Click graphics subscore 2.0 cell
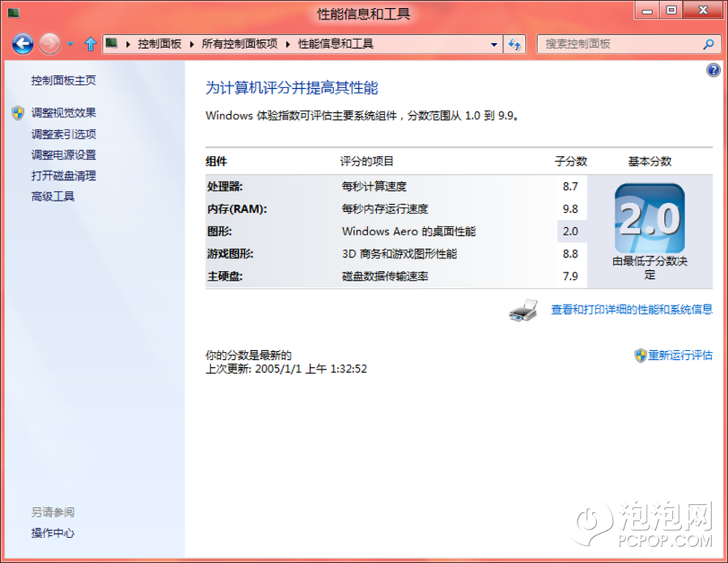This screenshot has width=728, height=563. pyautogui.click(x=571, y=232)
